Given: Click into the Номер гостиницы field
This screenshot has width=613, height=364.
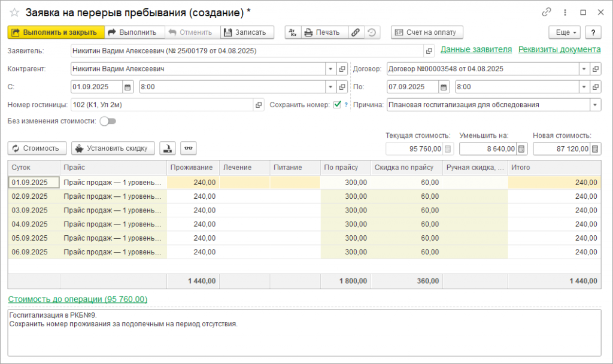Looking at the screenshot, I should (162, 105).
